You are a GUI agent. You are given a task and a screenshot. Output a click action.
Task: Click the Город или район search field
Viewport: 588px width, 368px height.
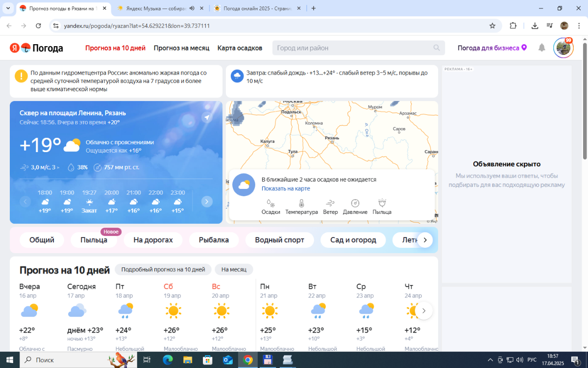coord(353,48)
